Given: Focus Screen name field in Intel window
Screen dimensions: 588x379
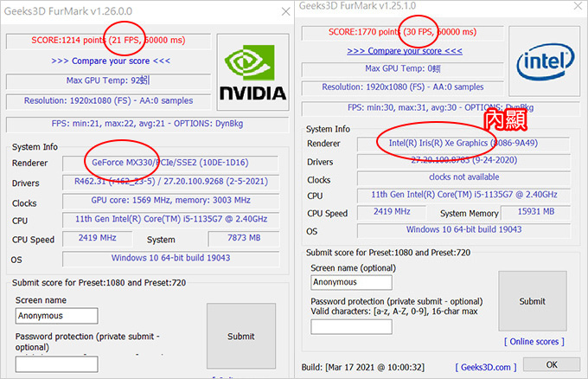Looking at the screenshot, I should (351, 282).
